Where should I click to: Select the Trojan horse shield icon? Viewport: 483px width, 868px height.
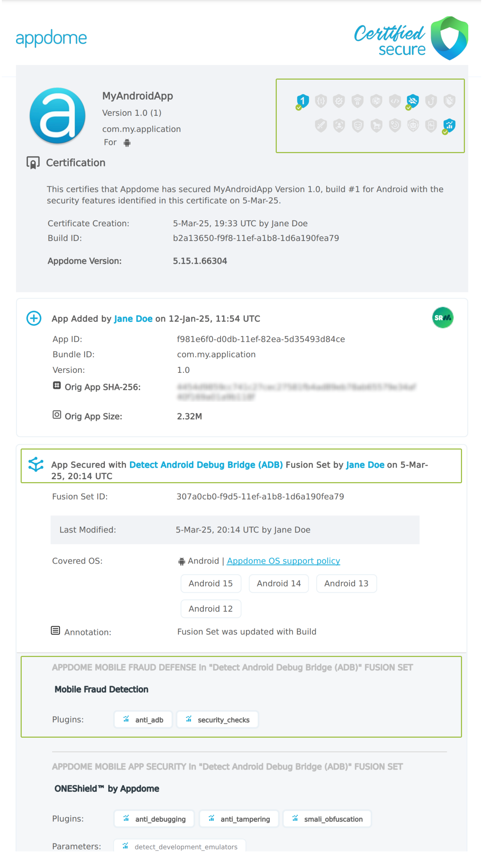pos(376,126)
